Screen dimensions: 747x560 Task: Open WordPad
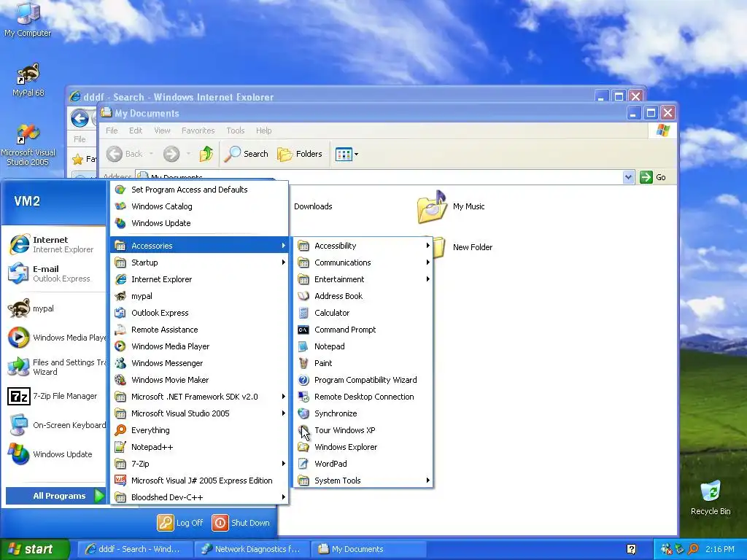[363, 464]
